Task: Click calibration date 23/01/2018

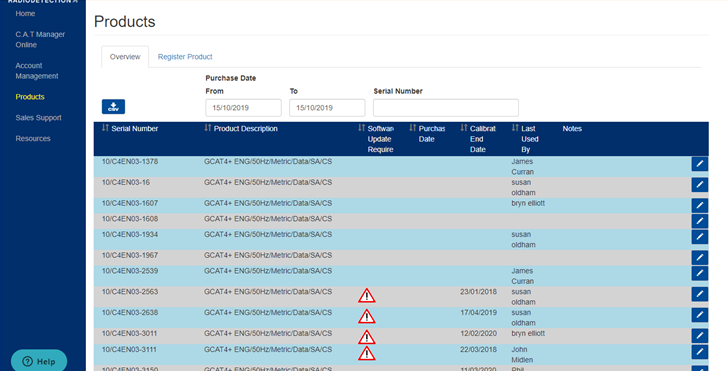Action: (x=478, y=292)
